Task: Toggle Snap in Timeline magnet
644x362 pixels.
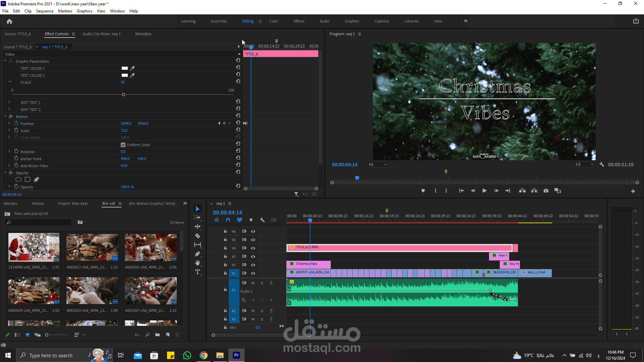Action: tap(228, 220)
